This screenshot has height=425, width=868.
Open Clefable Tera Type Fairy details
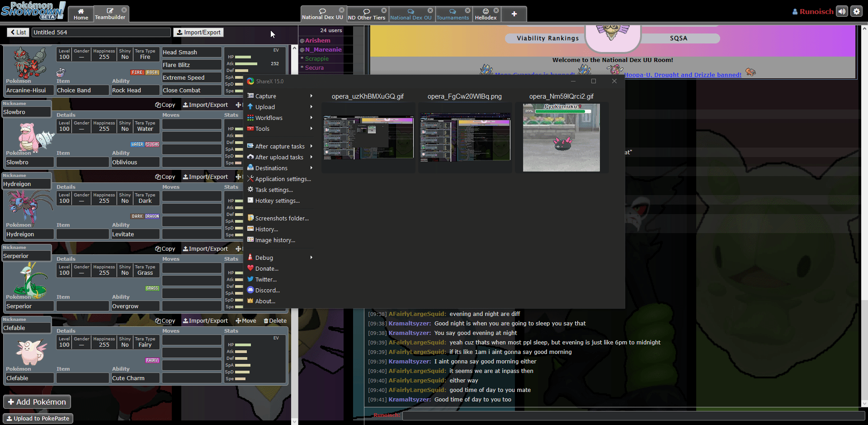[145, 342]
